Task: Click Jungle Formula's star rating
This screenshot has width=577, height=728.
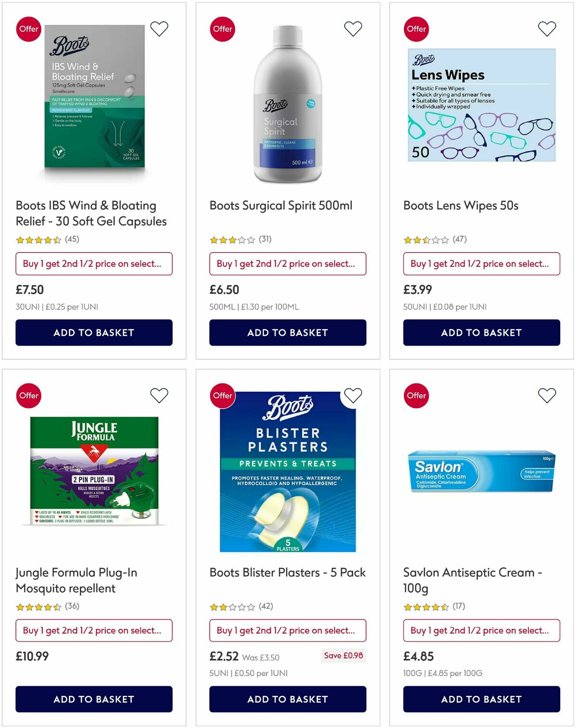Action: tap(38, 607)
